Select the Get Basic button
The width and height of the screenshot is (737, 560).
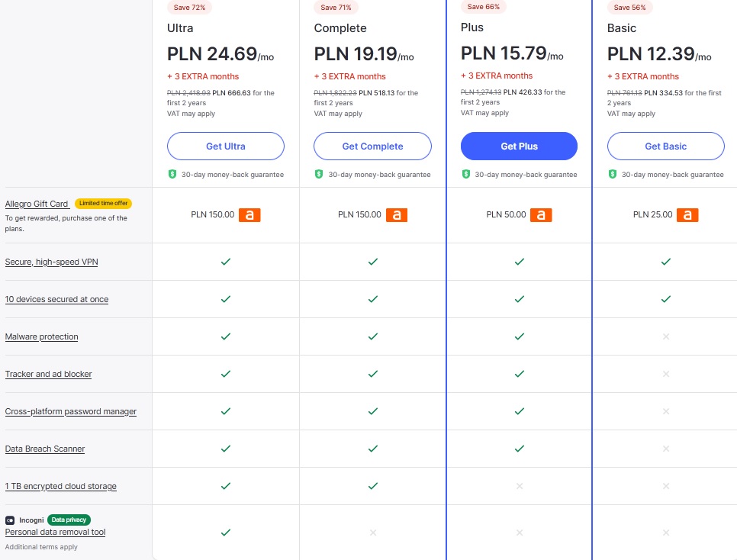(665, 146)
